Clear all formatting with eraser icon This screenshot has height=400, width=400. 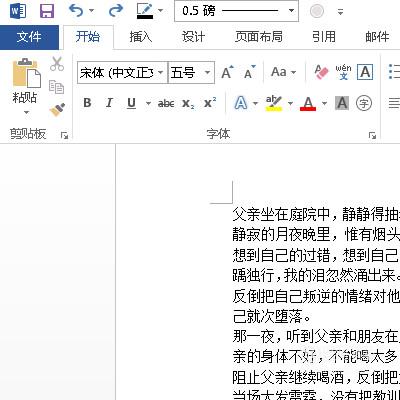tap(321, 72)
